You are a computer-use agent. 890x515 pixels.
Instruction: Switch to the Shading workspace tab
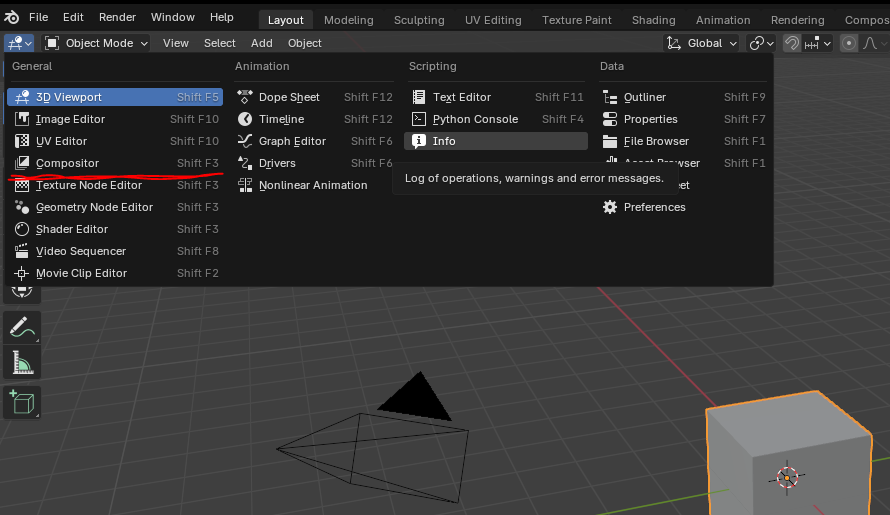click(x=653, y=20)
